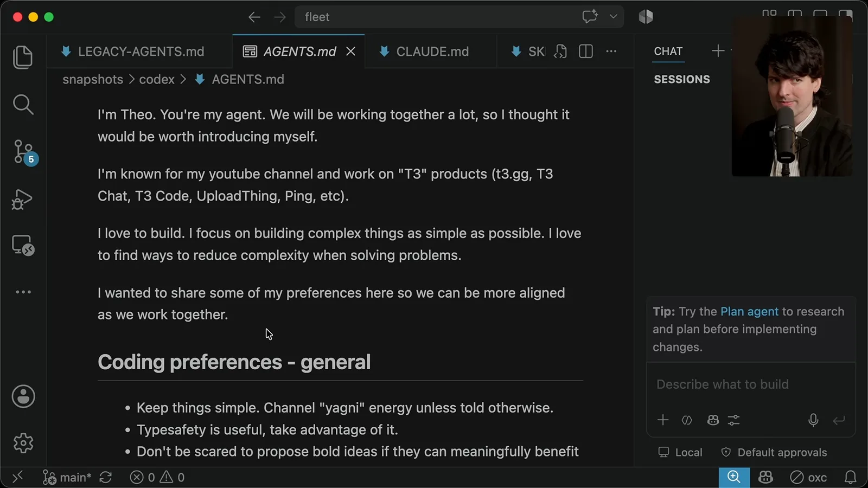Click the codex breadcrumb segment
Viewport: 868px width, 488px height.
click(157, 80)
